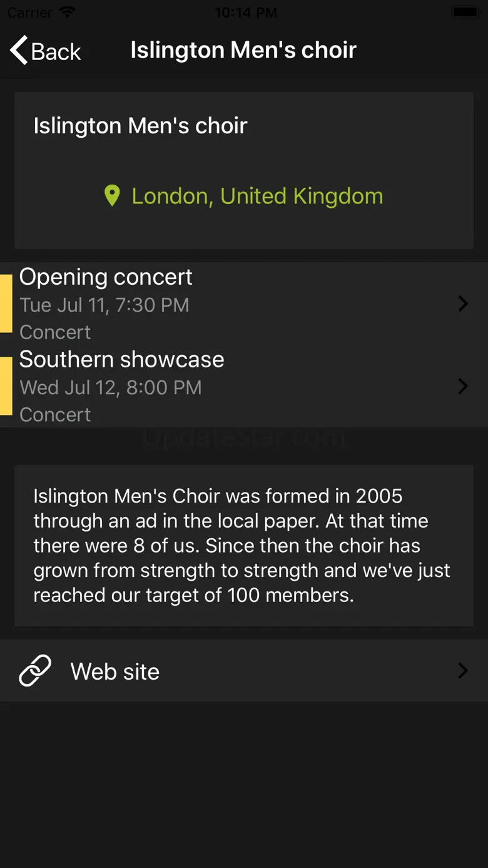The height and width of the screenshot is (868, 488).
Task: Tap the Tue Jul 11, 7:30 PM date
Action: tap(104, 305)
